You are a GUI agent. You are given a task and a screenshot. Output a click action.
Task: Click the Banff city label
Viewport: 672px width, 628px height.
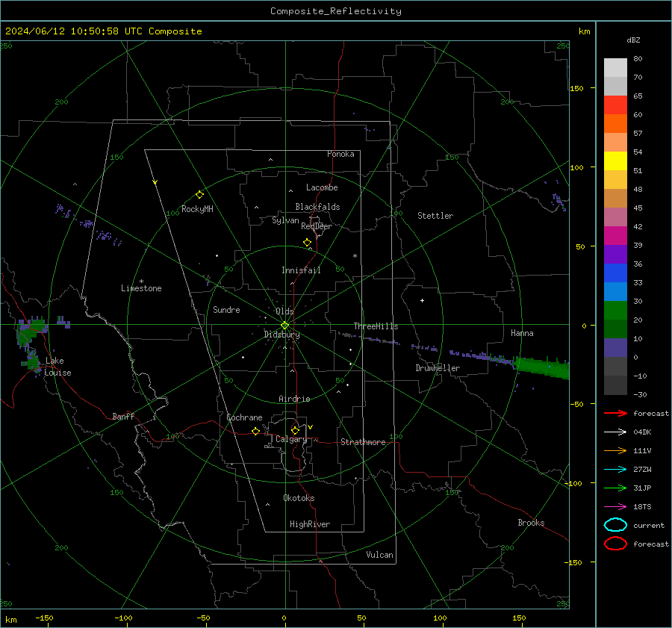123,416
